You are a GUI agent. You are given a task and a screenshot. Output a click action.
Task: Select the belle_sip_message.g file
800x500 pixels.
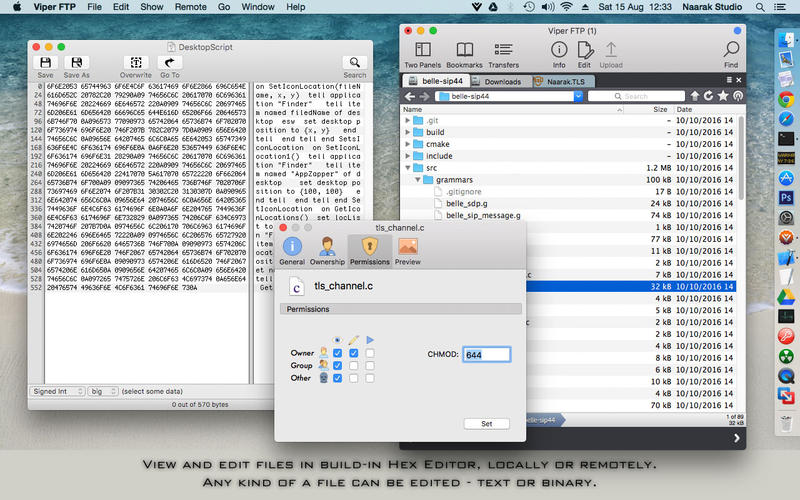(x=483, y=215)
